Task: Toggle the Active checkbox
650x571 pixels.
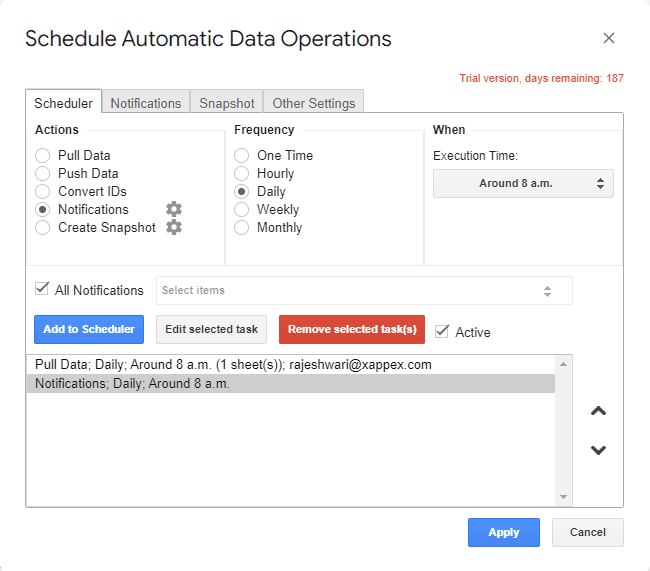Action: click(442, 331)
